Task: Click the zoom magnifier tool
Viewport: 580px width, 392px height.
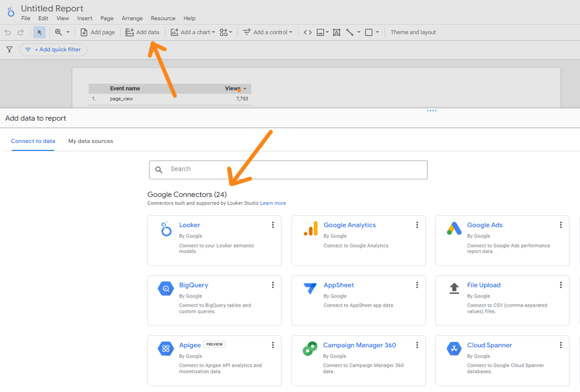Action: pos(59,32)
